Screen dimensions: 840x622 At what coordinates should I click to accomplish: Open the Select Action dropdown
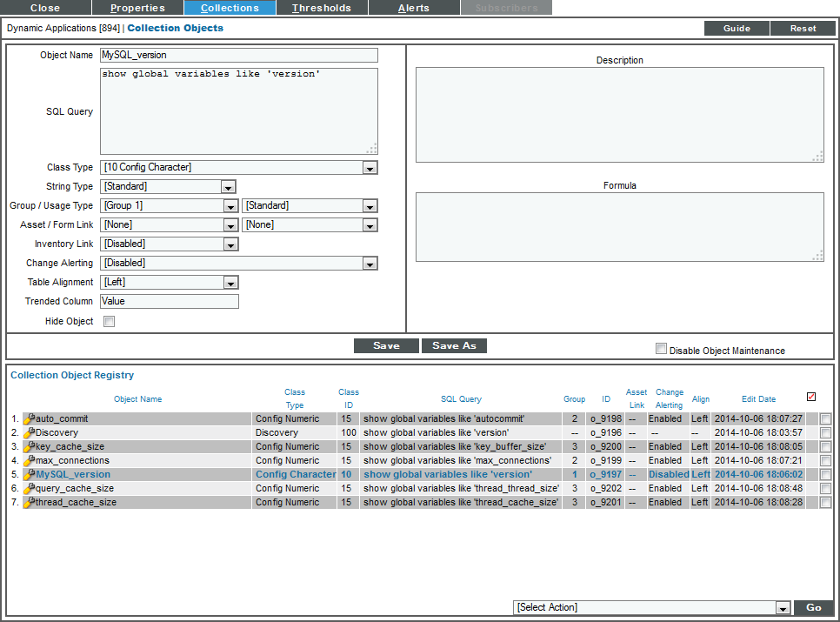(781, 607)
